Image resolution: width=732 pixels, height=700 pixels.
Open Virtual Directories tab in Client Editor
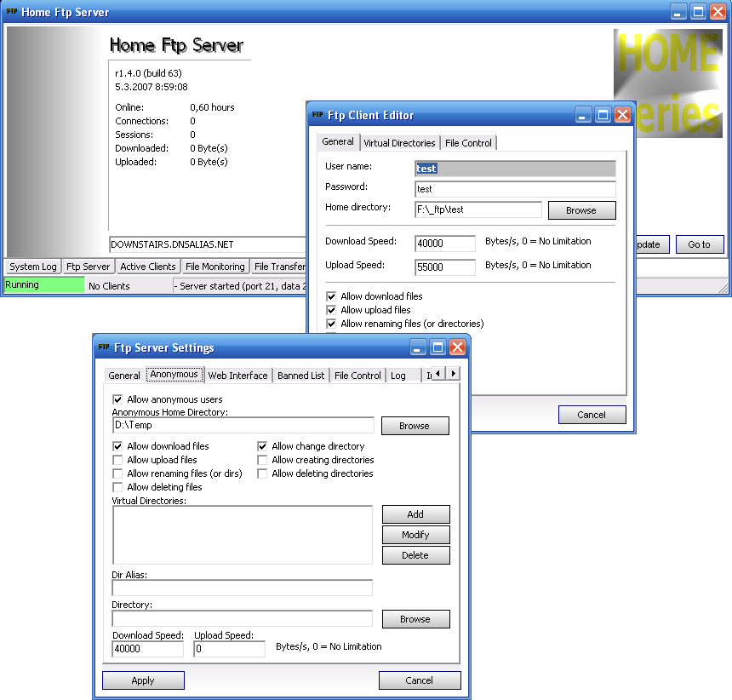click(x=399, y=143)
